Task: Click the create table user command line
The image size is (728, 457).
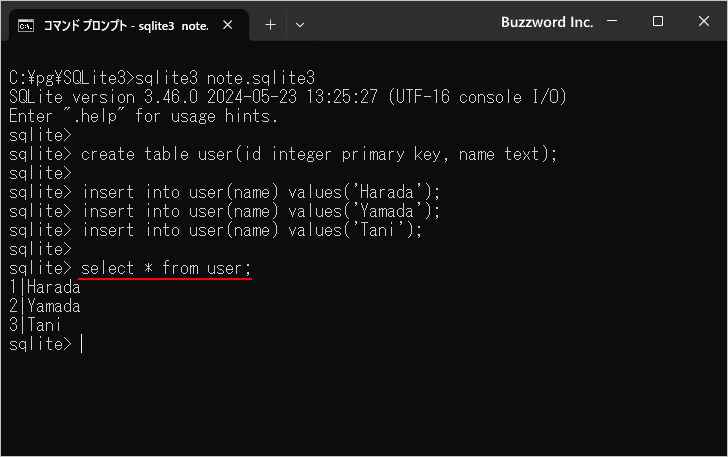Action: click(x=318, y=154)
